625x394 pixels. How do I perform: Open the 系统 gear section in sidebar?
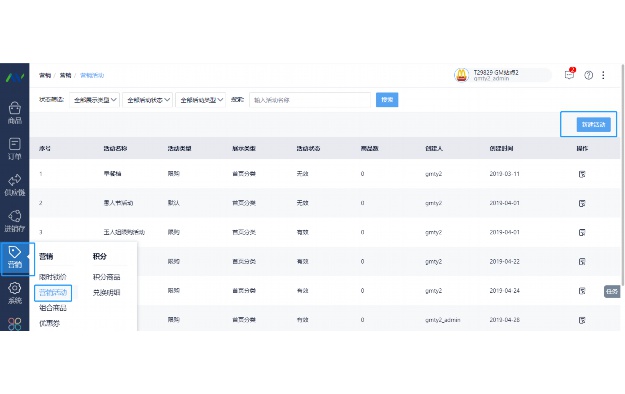[14, 293]
